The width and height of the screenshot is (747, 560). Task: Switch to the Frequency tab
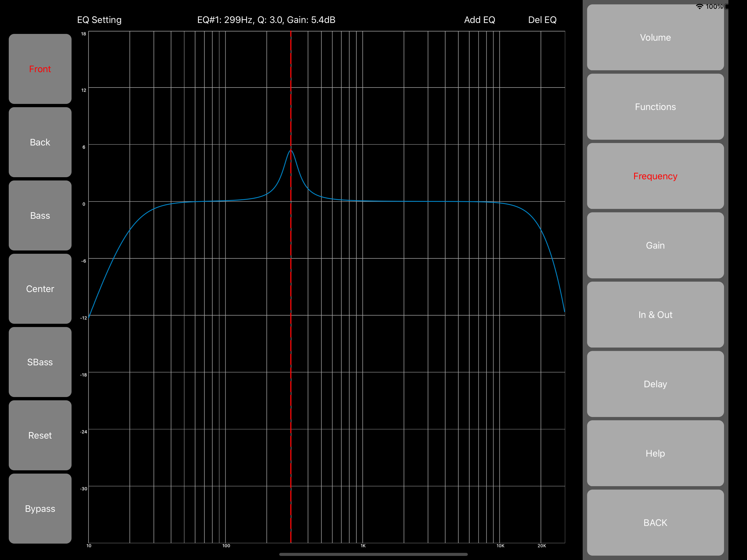pyautogui.click(x=655, y=176)
